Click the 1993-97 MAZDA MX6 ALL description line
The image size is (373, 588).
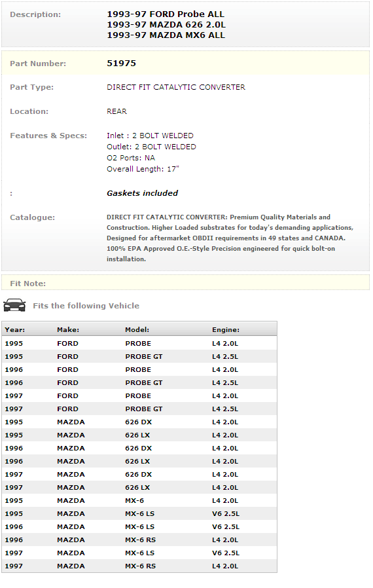166,35
